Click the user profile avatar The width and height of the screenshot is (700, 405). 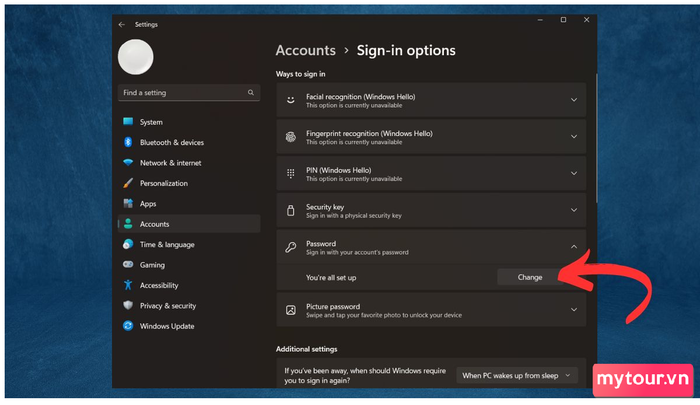[136, 57]
